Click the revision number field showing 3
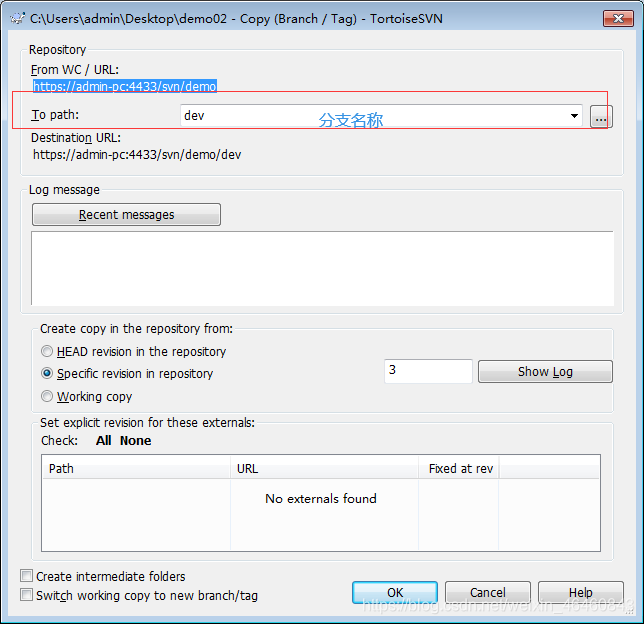 (x=428, y=371)
